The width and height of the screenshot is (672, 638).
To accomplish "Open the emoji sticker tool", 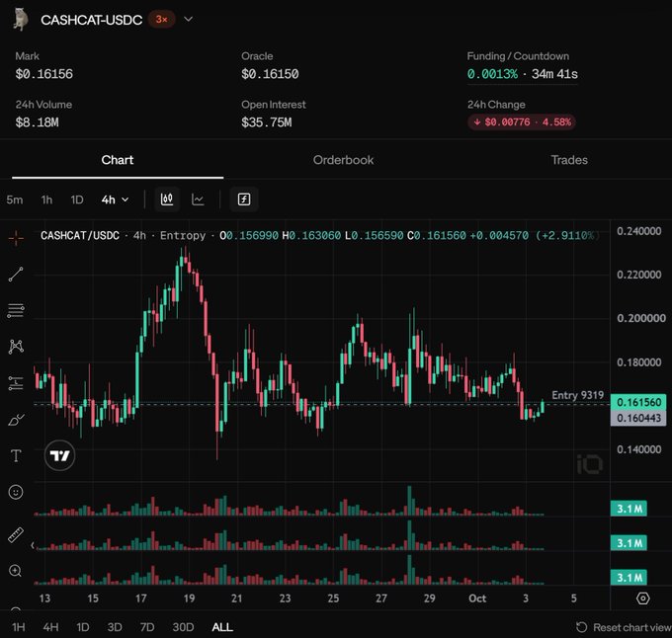I will [16, 492].
